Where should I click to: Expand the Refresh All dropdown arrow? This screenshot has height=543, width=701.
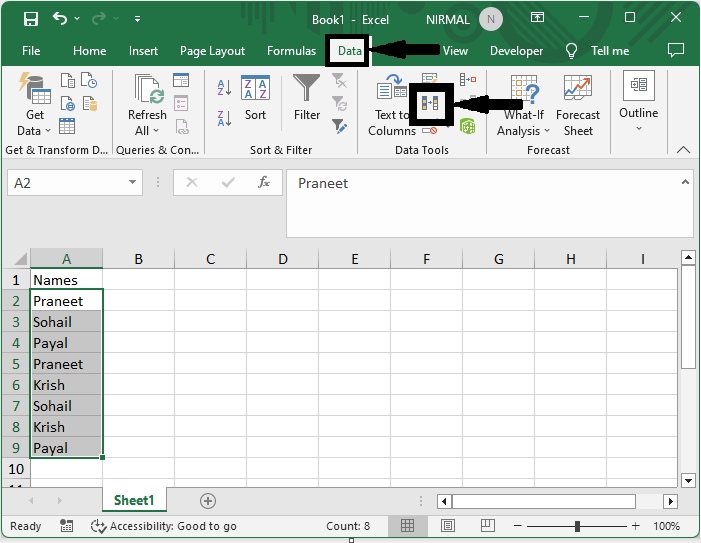pyautogui.click(x=156, y=130)
